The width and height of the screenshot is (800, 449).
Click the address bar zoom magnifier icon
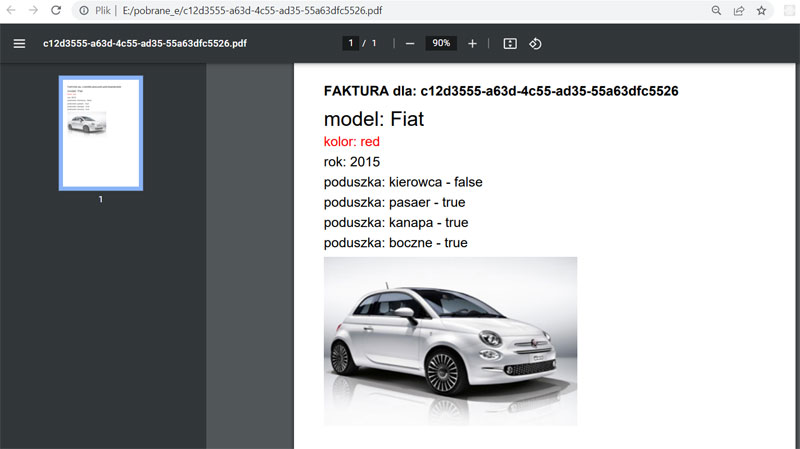tap(716, 10)
